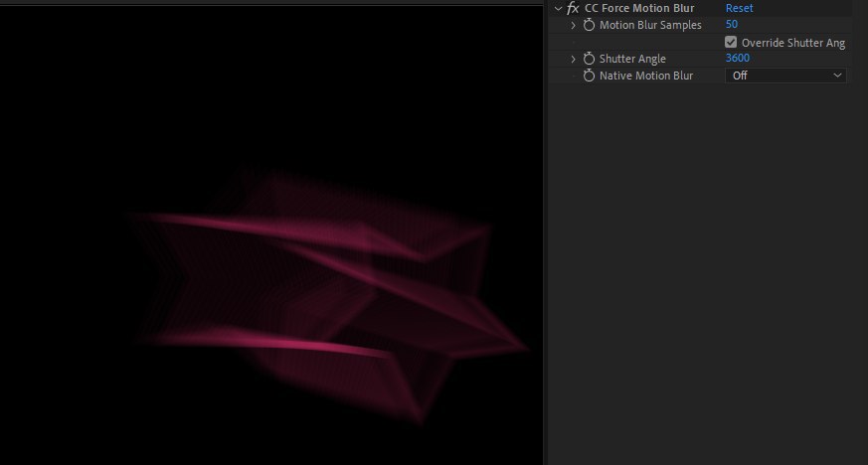868x465 pixels.
Task: Expand the Shutter Angle property
Action: tap(574, 59)
